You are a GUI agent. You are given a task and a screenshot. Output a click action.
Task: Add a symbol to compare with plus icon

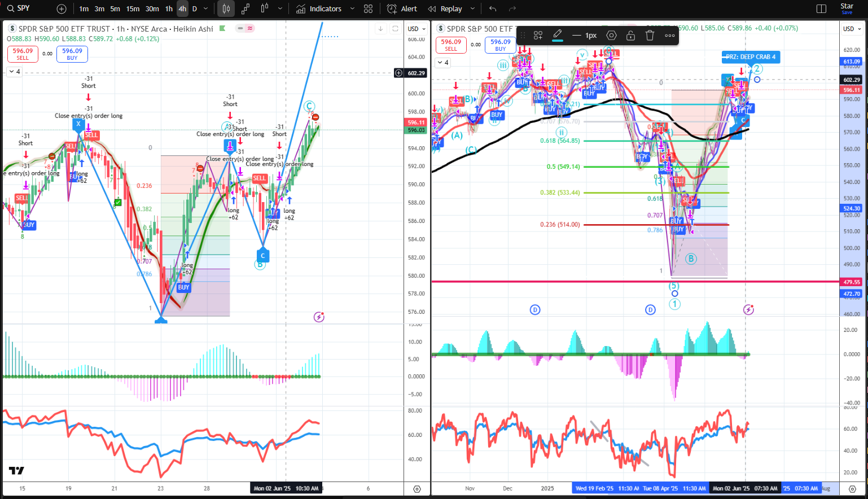pyautogui.click(x=62, y=9)
